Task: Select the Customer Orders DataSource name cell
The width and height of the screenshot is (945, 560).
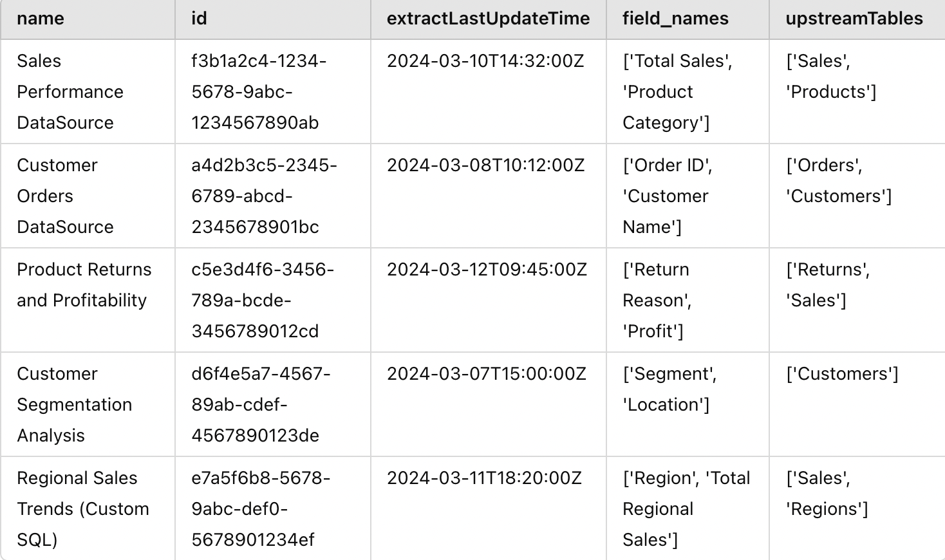Action: [65, 196]
